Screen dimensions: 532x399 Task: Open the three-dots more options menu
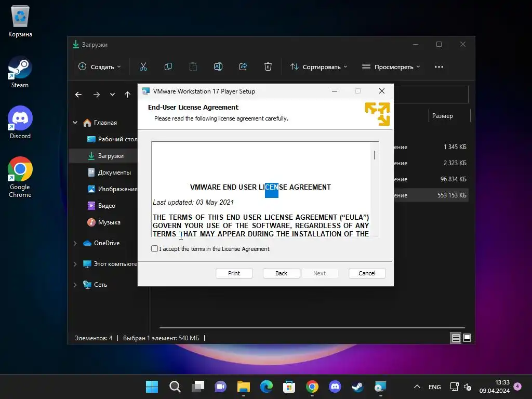coord(439,67)
